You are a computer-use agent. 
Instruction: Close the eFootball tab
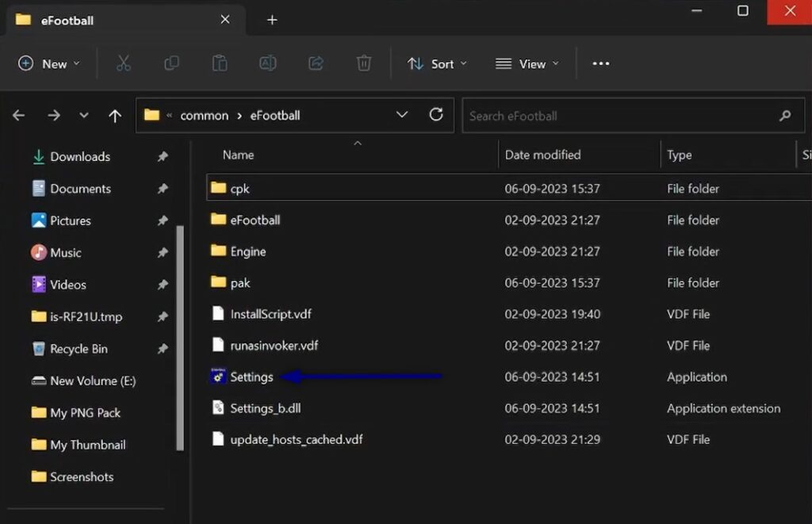click(x=225, y=19)
